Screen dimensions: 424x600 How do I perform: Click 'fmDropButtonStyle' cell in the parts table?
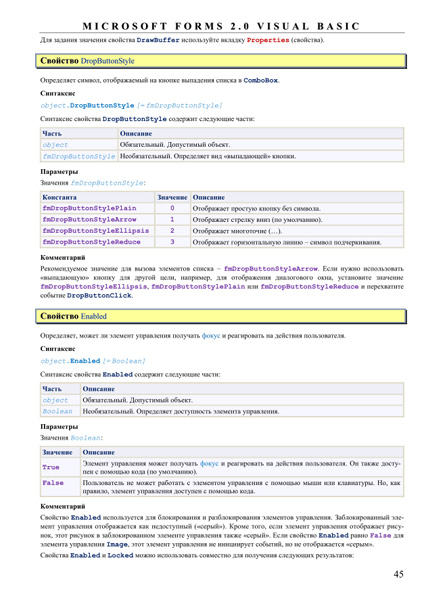(79, 156)
